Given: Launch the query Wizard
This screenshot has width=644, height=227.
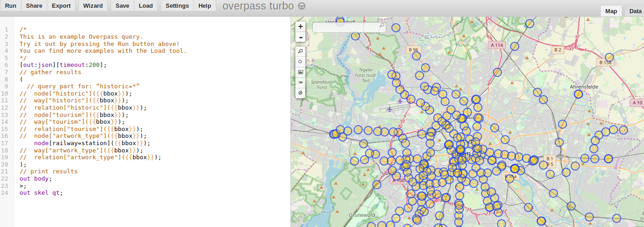Looking at the screenshot, I should pyautogui.click(x=93, y=5).
